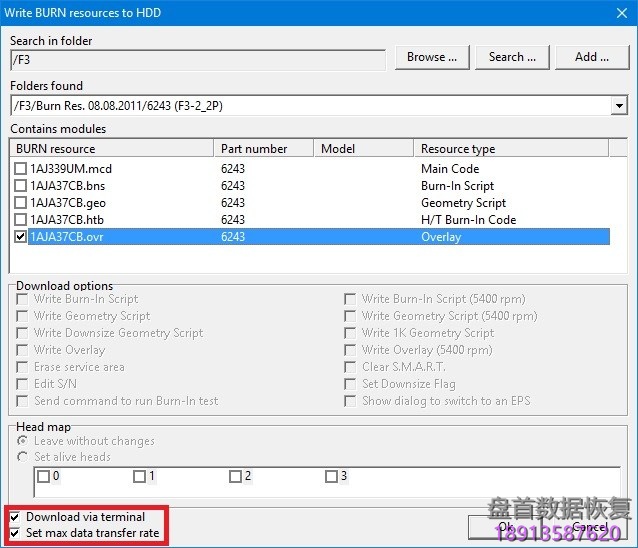Screen dimensions: 638x548
Task: Enable the 1AJA37CB.geo Geometry Script checkbox
Action: [21, 203]
